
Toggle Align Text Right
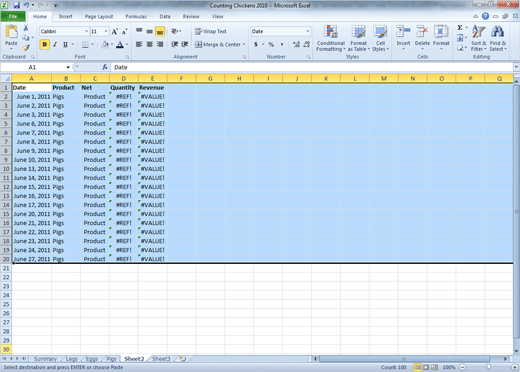(160, 44)
